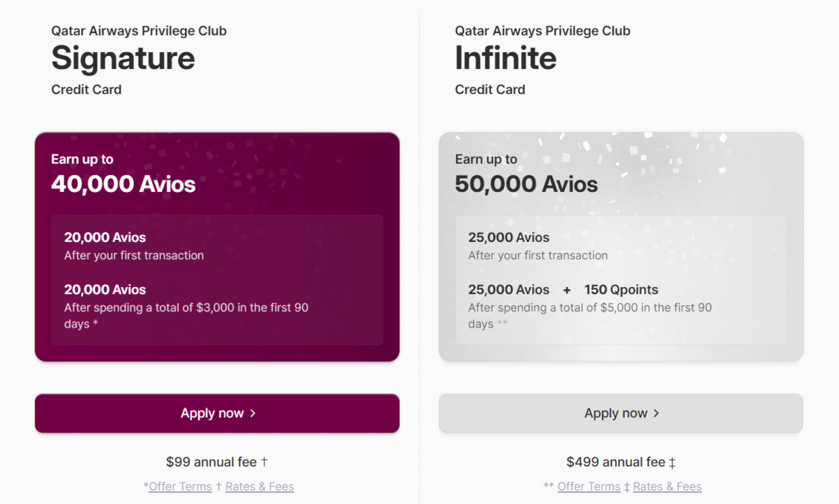The image size is (839, 504).
Task: Click the asterisk before Signature's Offer Terms
Action: coord(145,486)
